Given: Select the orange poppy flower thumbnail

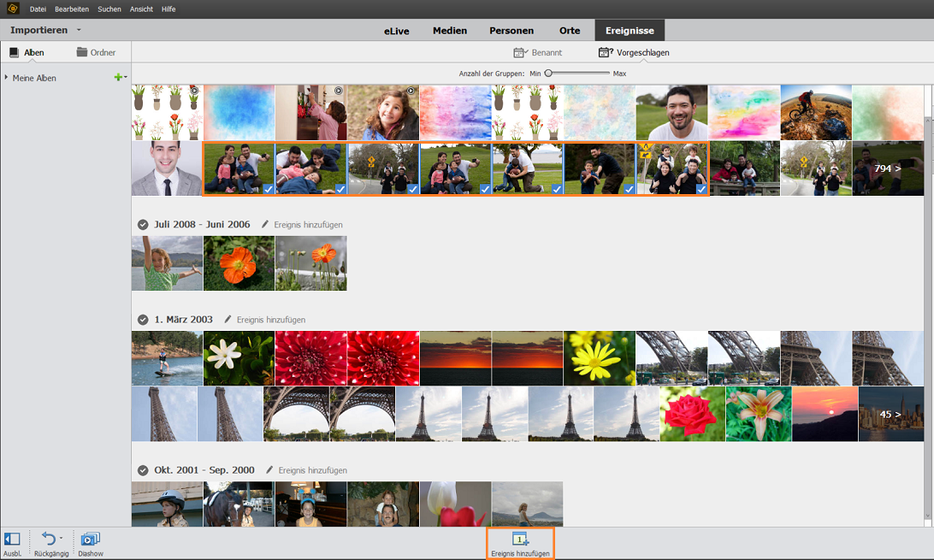Looking at the screenshot, I should (x=239, y=263).
